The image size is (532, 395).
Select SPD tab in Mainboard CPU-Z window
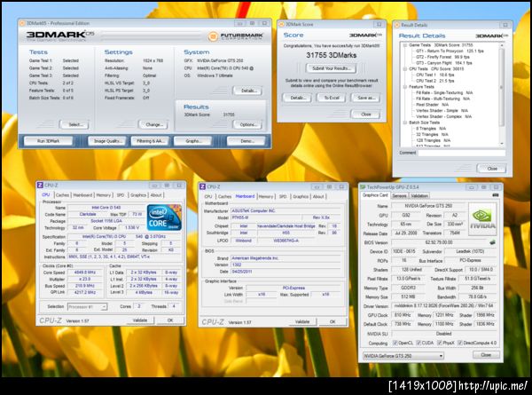[x=283, y=196]
